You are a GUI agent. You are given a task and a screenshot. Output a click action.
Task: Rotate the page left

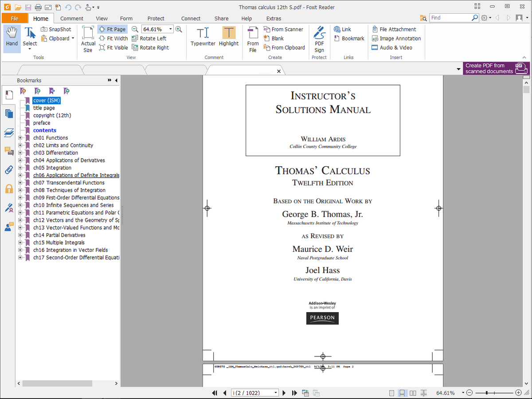pyautogui.click(x=149, y=39)
